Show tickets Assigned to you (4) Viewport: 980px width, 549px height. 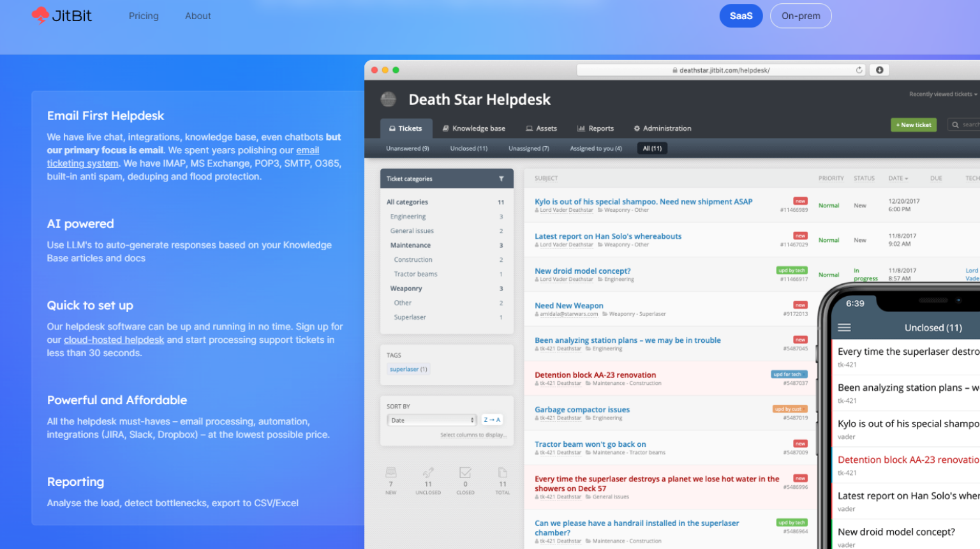coord(596,149)
